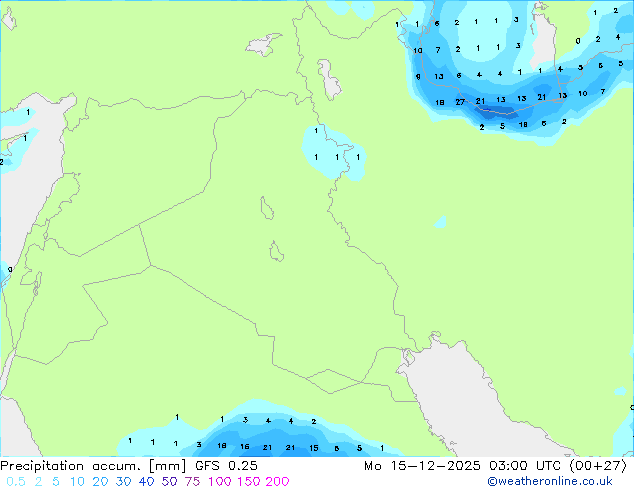Select the 200 legend value

pos(277,482)
